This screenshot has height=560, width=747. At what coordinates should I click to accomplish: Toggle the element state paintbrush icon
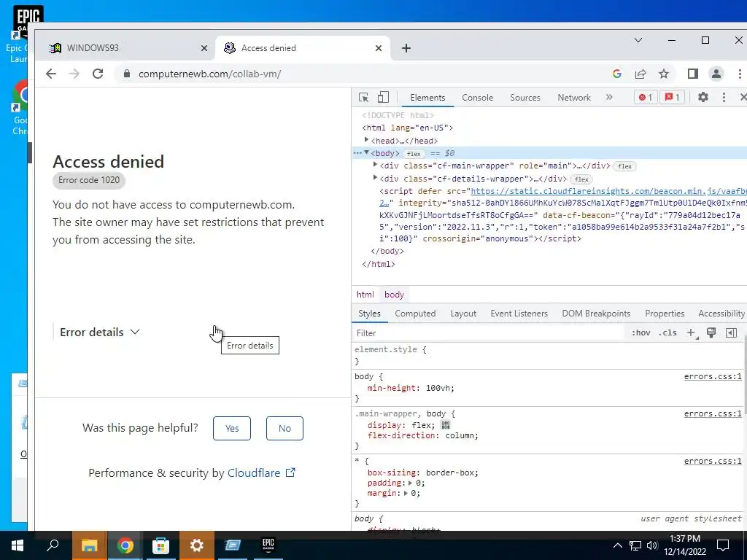(x=711, y=332)
